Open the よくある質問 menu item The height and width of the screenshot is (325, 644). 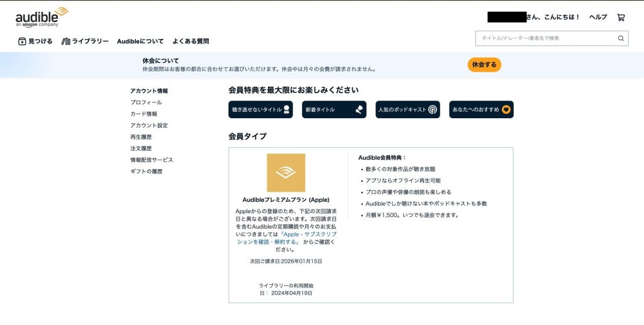point(191,41)
